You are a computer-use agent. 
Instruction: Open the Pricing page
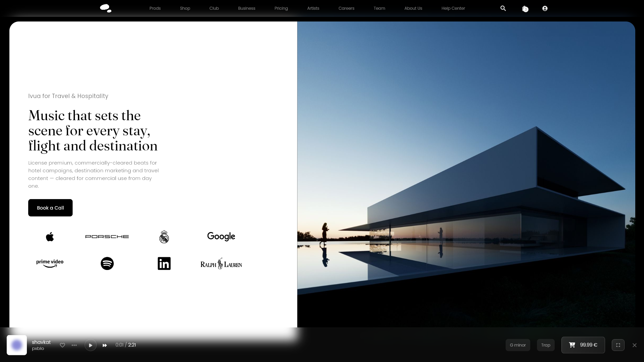pyautogui.click(x=281, y=8)
